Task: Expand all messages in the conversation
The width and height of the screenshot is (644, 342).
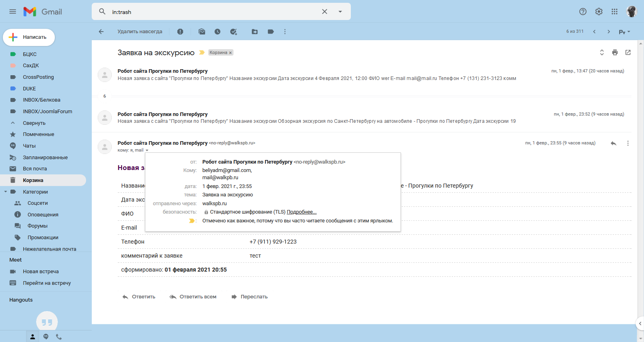Action: (x=602, y=52)
